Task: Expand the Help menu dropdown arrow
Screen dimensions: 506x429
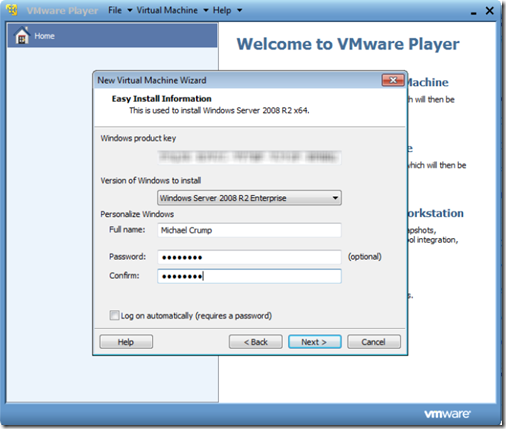Action: tap(239, 11)
